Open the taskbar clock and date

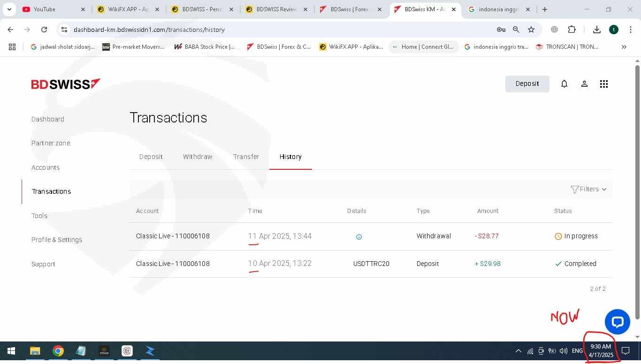point(601,351)
